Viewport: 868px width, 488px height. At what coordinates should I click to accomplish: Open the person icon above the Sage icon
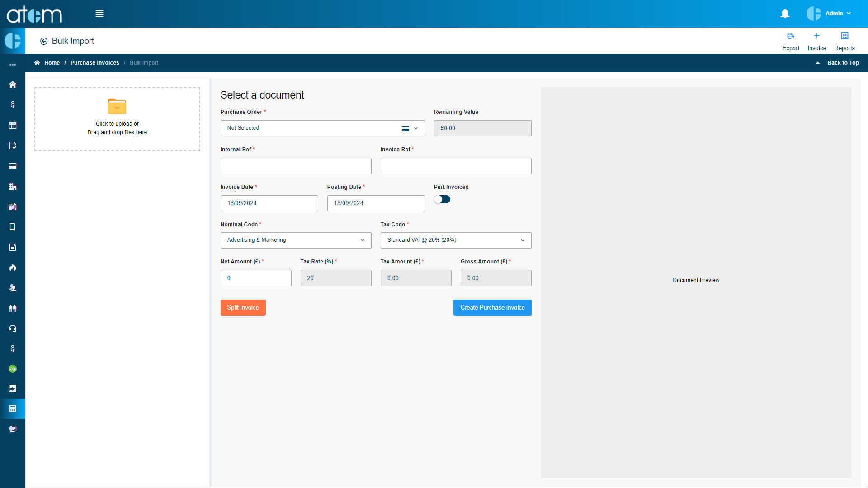click(x=13, y=349)
